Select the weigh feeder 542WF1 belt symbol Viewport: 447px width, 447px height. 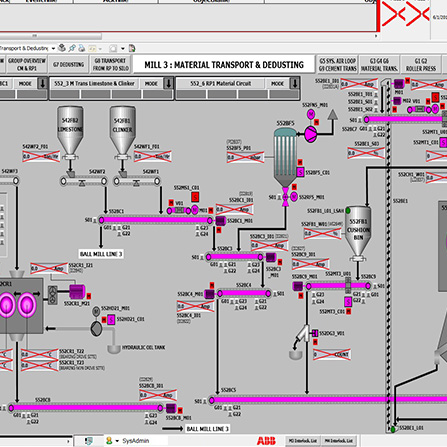pos(137,181)
